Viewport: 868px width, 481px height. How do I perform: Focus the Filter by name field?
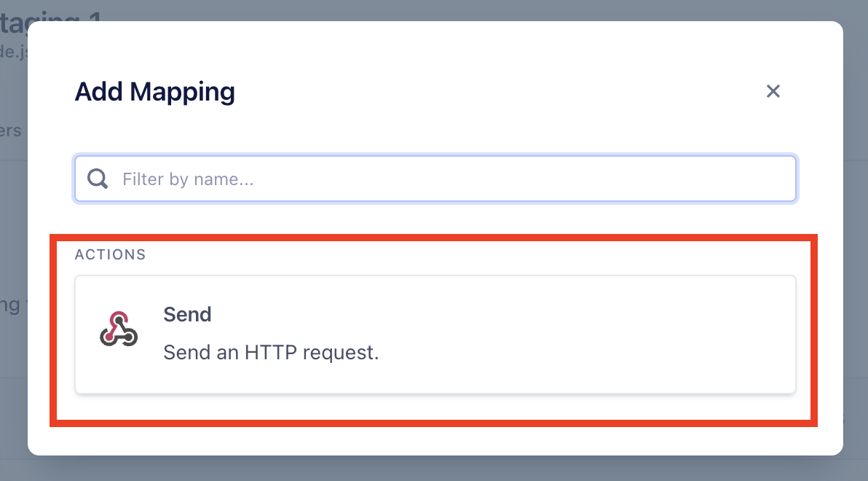[x=435, y=179]
